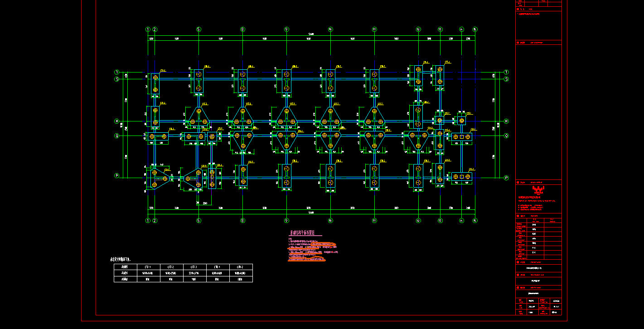Screen dimensions: 644x329
Task: Click axis bubble 12 above the plan
Action: [418, 29]
